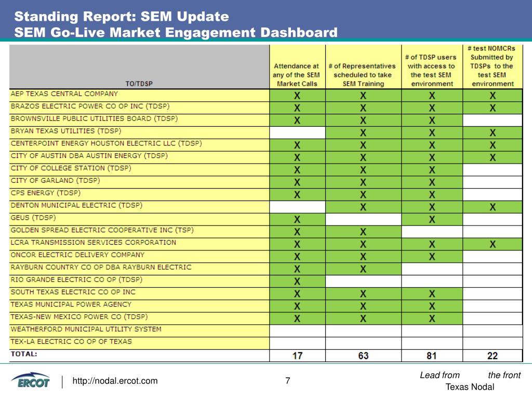The height and width of the screenshot is (399, 532).
Task: Click the 'Lead from' footer text
Action: click(440, 375)
